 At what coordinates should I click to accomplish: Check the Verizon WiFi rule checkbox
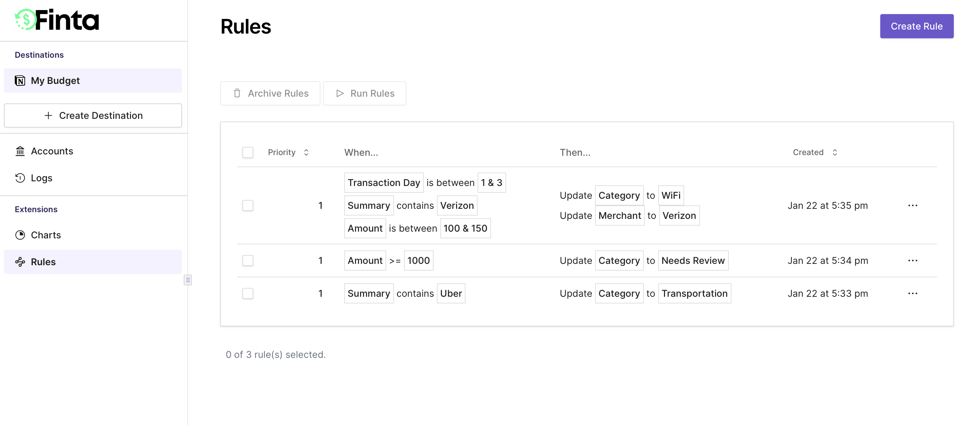coord(248,206)
